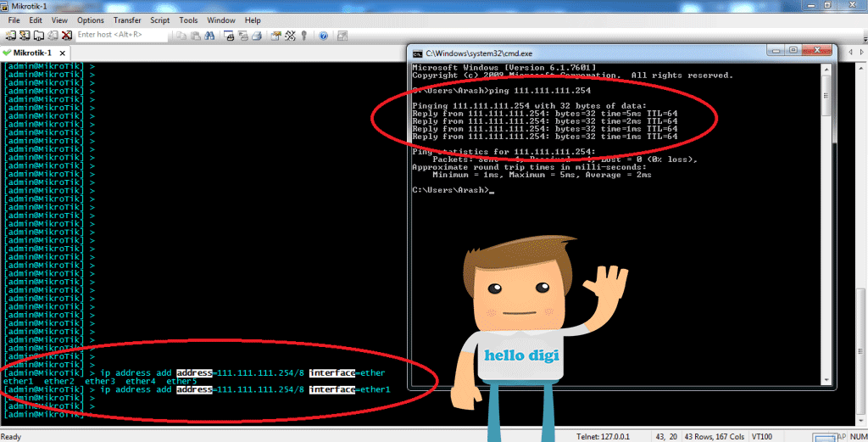Click 'Microsoft Windows [Version 6.1.7601]' line

click(x=504, y=68)
